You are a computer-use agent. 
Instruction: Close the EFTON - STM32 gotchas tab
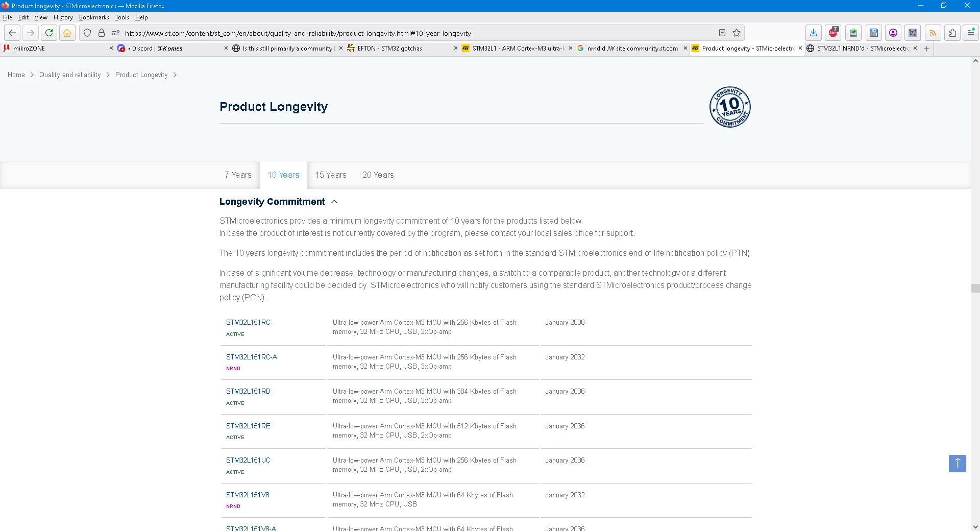[456, 48]
